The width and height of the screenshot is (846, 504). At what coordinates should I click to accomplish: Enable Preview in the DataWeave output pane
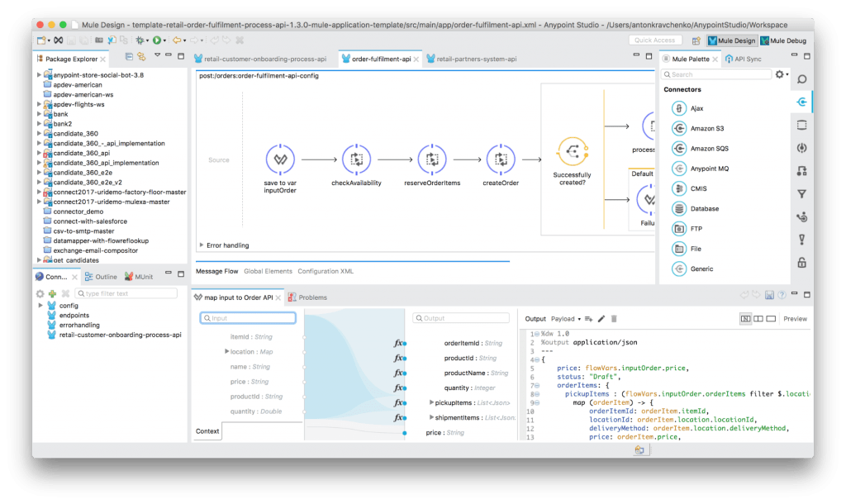(796, 319)
